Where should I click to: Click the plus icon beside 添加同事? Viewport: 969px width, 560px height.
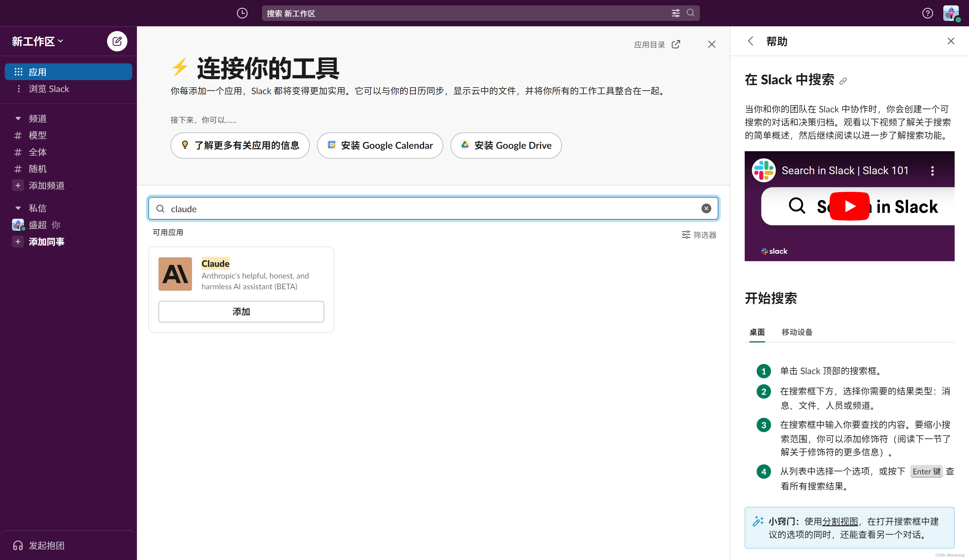coord(18,241)
